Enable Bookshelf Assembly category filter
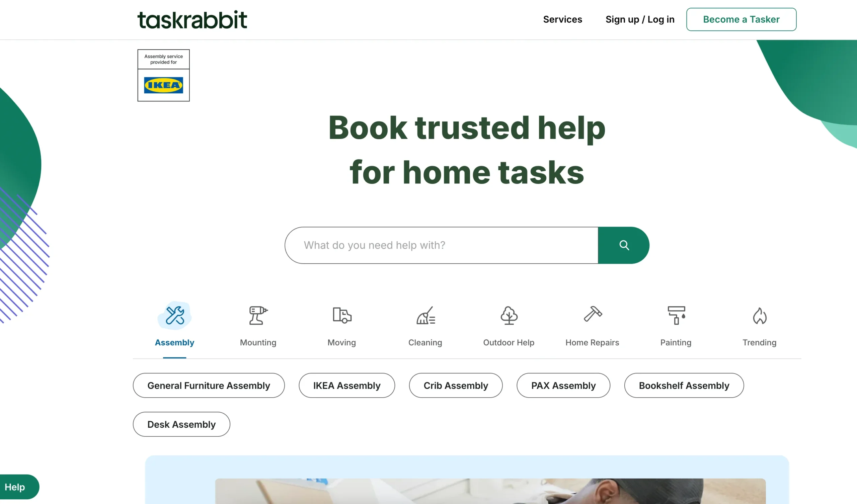This screenshot has height=504, width=857. [684, 385]
